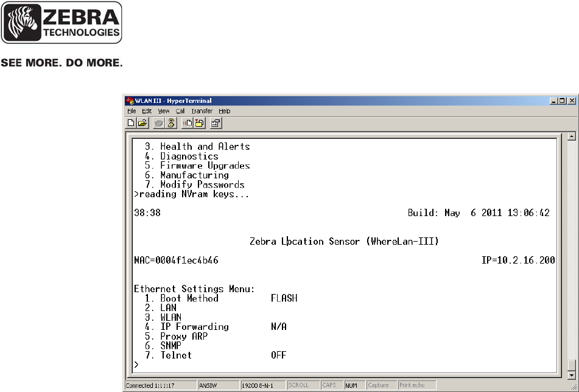Click the SCROLL status indicator
The height and width of the screenshot is (392, 579).
[303, 385]
